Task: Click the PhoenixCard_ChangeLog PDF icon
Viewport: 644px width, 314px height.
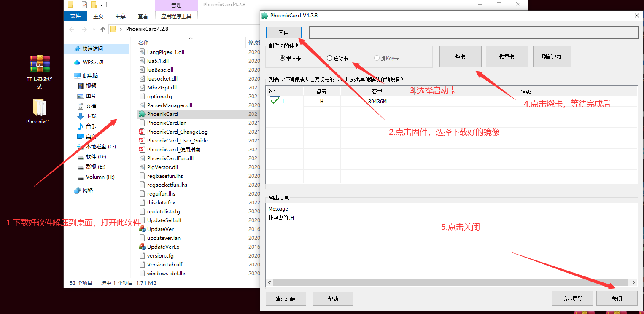Action: point(142,132)
